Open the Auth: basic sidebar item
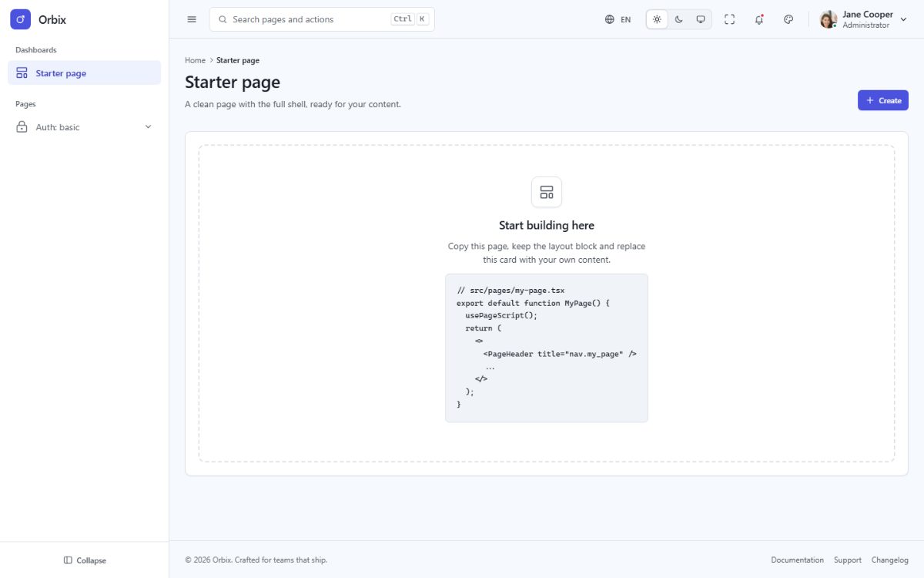The width and height of the screenshot is (924, 578). click(x=84, y=127)
